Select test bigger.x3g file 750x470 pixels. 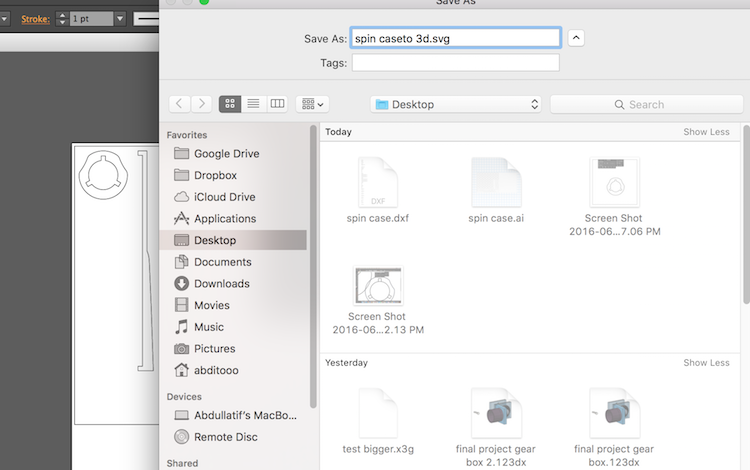pos(378,422)
